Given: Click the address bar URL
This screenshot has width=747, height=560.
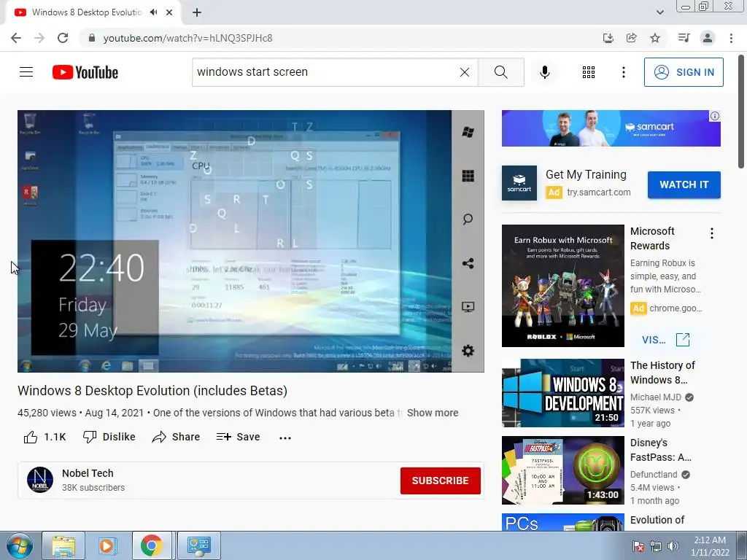Looking at the screenshot, I should click(187, 38).
